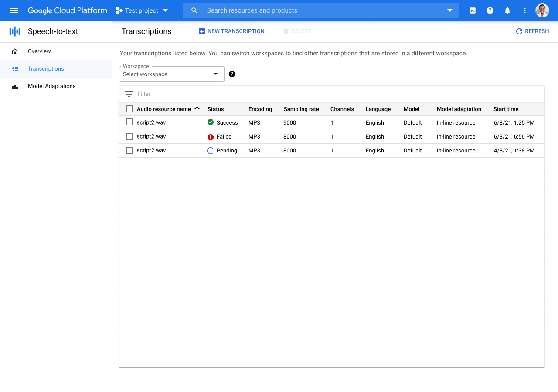This screenshot has width=558, height=392.
Task: Click the New Transcription button
Action: click(x=231, y=31)
